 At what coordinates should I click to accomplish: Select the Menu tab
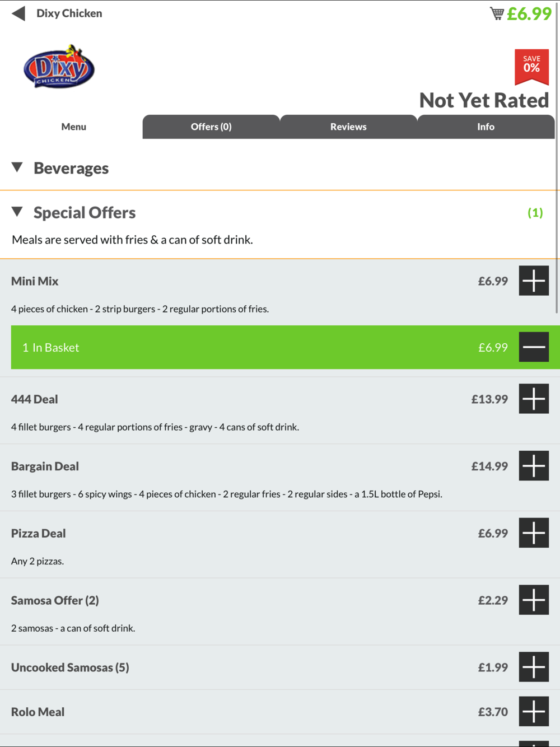click(74, 127)
